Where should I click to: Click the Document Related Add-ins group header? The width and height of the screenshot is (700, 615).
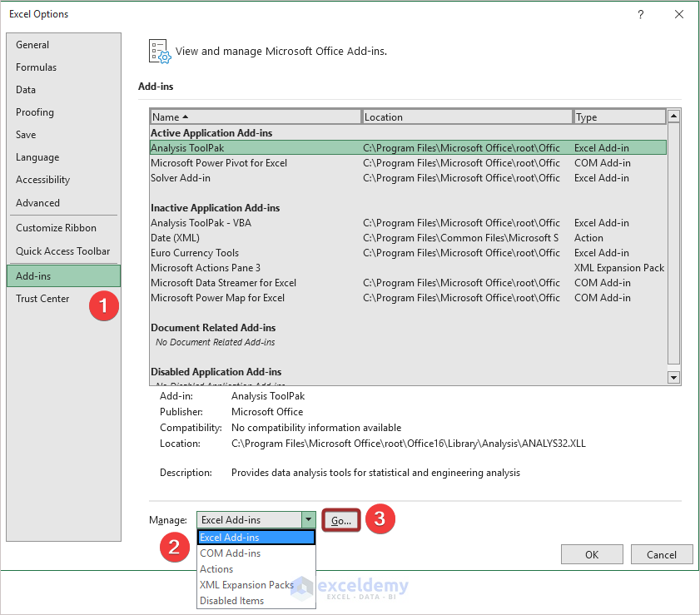(213, 328)
